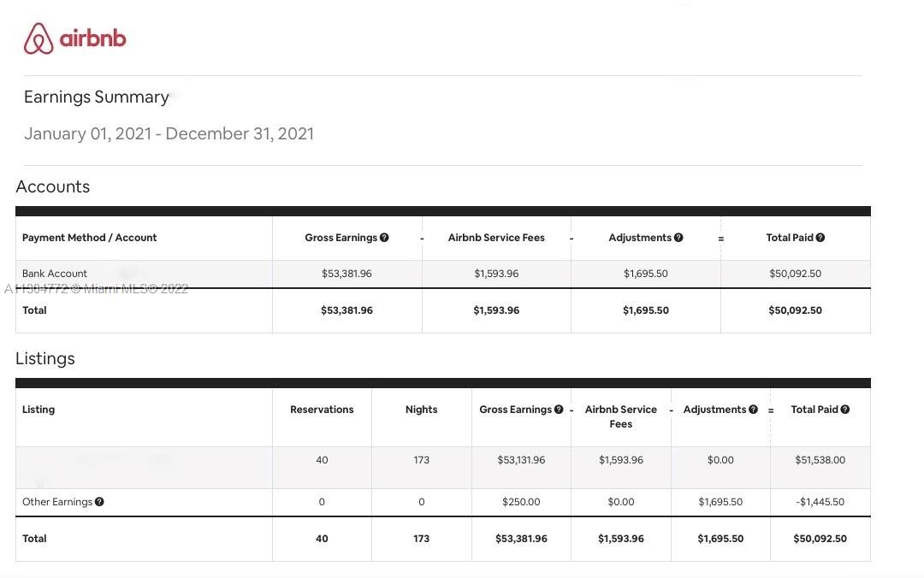Image resolution: width=924 pixels, height=578 pixels.
Task: Click the Airbnb Service Fees header in Accounts
Action: point(496,238)
